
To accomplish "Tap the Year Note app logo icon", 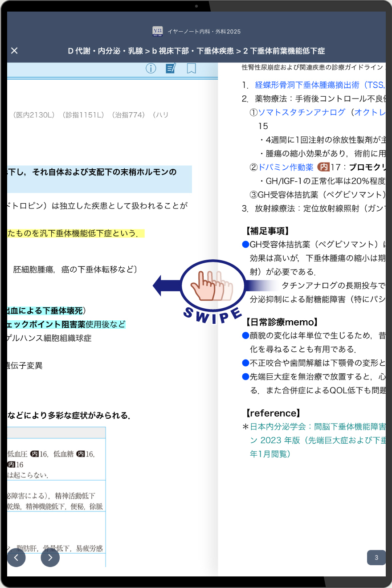I will coord(158,31).
